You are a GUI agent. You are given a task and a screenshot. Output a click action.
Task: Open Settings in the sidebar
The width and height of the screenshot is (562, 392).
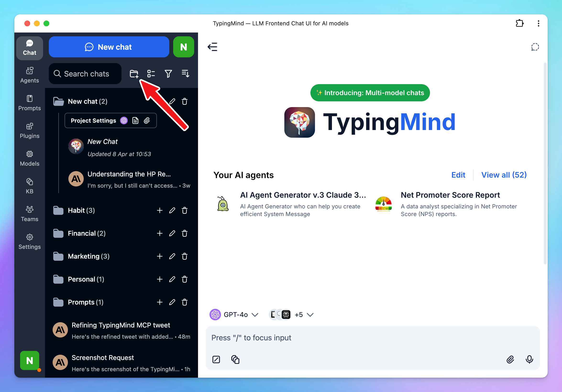pos(29,241)
